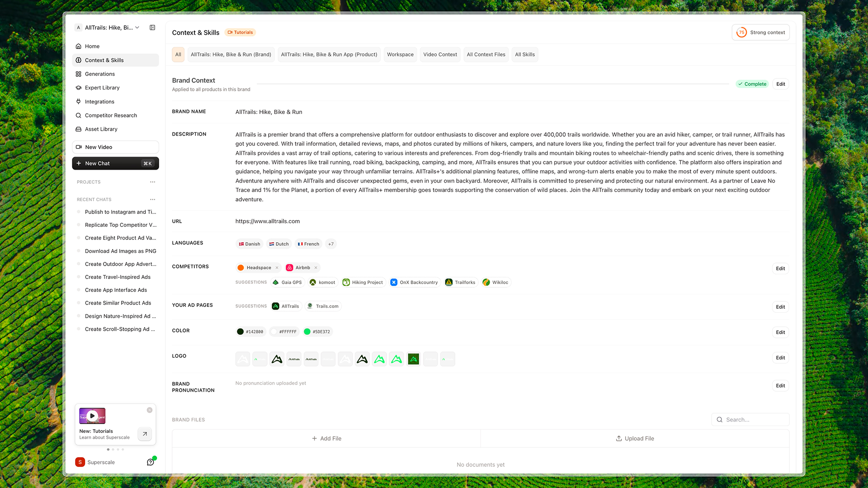Switch to AllTrails App Product tab

329,55
